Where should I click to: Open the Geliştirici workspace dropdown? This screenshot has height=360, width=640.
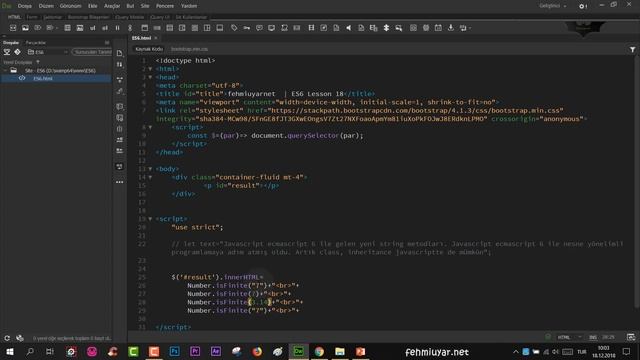[x=553, y=6]
